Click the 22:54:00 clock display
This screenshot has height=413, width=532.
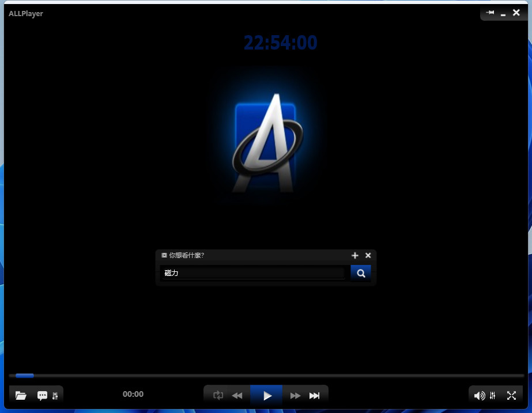coord(280,43)
